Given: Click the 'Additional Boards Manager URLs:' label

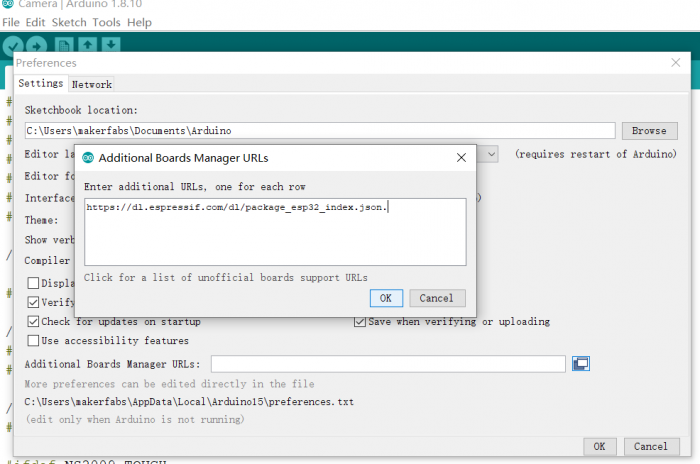Looking at the screenshot, I should click(112, 364).
